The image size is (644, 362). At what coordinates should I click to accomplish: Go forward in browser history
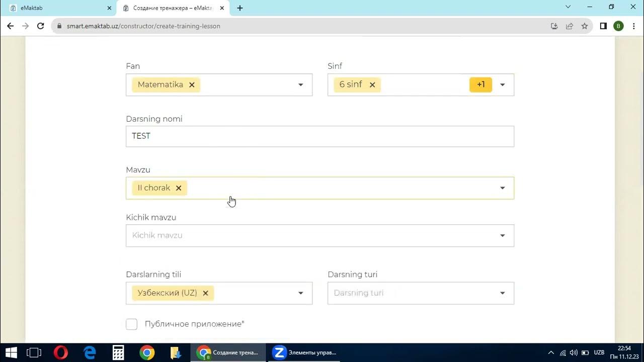pos(26,26)
